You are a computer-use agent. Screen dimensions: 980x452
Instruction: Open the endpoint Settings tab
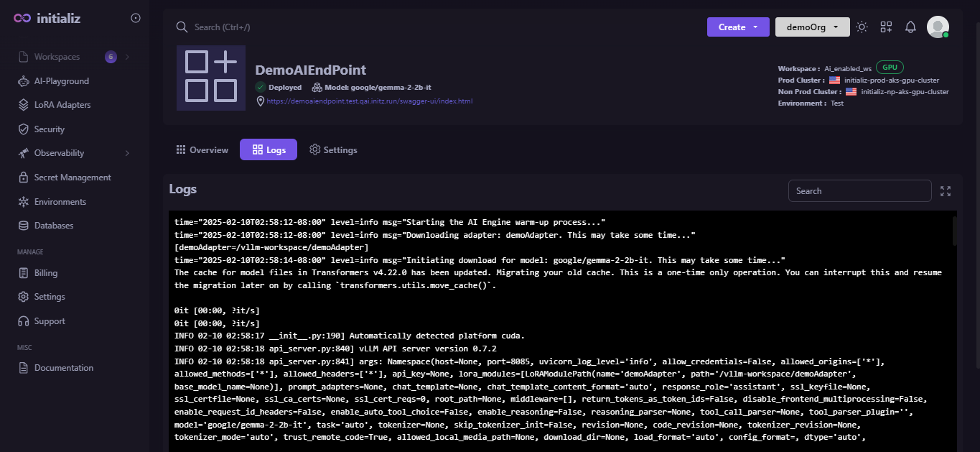tap(333, 150)
